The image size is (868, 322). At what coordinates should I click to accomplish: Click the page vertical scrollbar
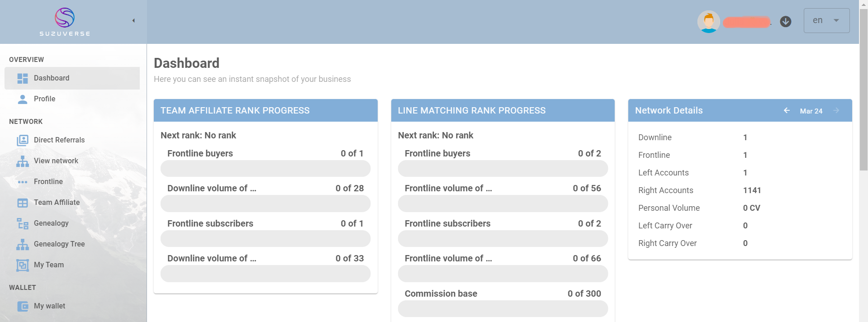(863, 90)
